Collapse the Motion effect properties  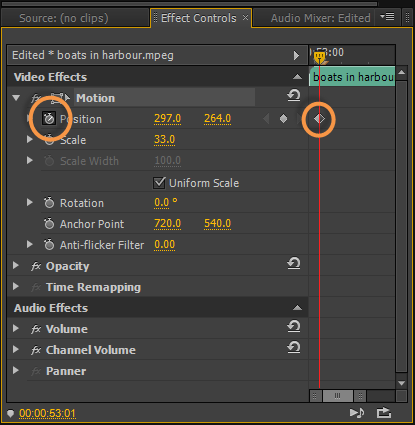pos(16,98)
